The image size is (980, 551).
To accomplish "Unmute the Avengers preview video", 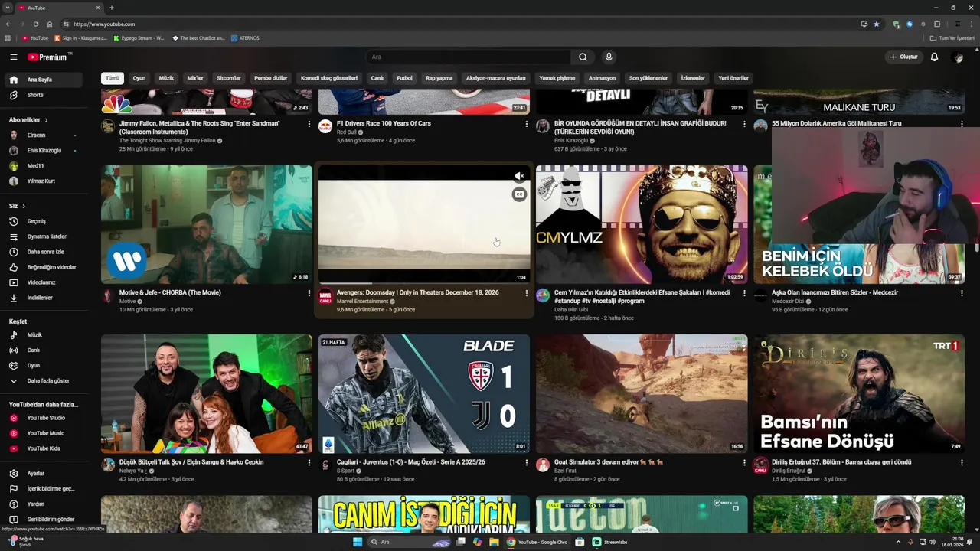I will tap(519, 176).
